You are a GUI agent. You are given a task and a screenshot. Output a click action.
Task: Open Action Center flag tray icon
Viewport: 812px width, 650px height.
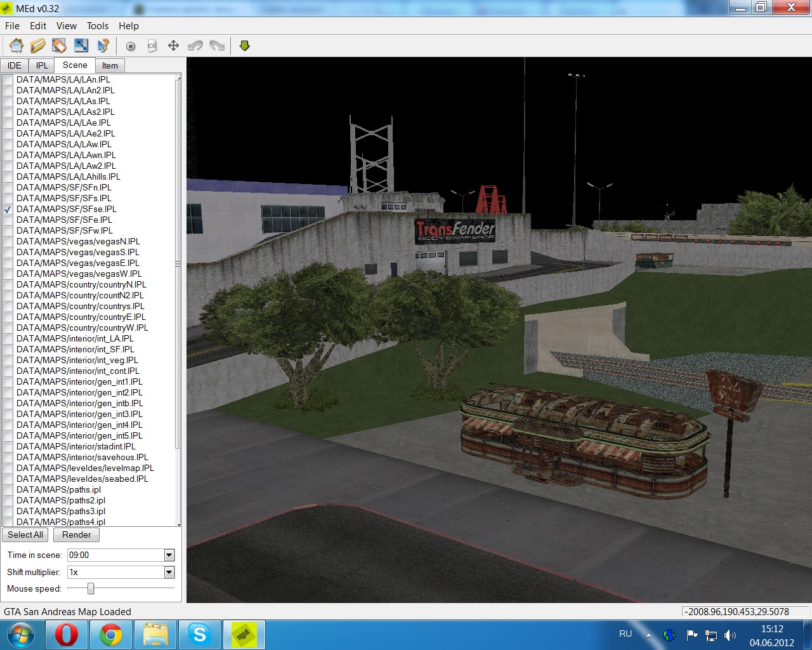pyautogui.click(x=692, y=635)
